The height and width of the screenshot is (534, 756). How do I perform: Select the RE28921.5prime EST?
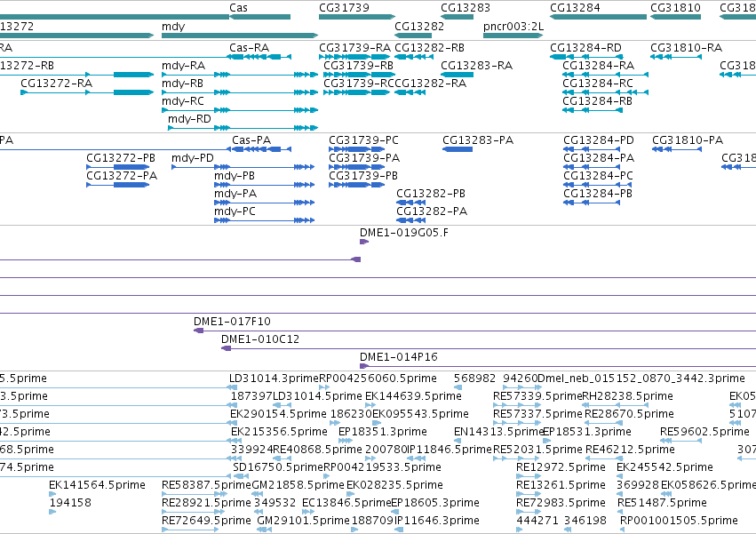[193, 513]
